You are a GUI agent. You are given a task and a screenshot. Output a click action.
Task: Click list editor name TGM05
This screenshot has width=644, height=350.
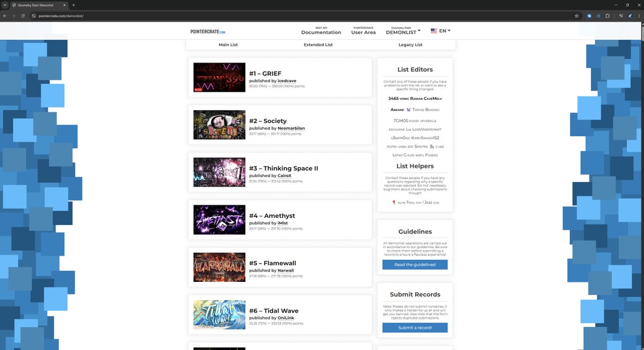point(400,121)
